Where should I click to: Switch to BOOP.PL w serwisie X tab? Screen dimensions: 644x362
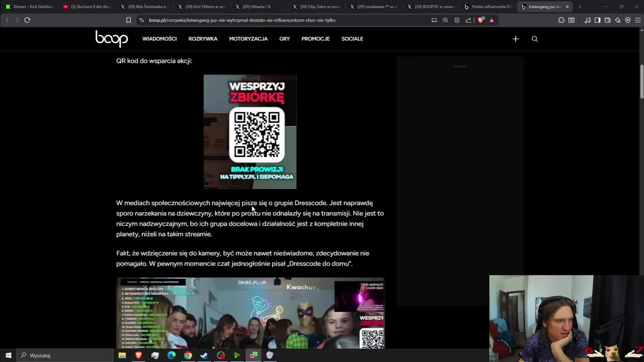[x=431, y=7]
